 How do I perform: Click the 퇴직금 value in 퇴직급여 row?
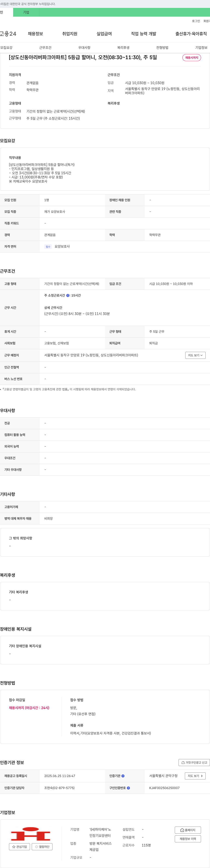point(154,343)
